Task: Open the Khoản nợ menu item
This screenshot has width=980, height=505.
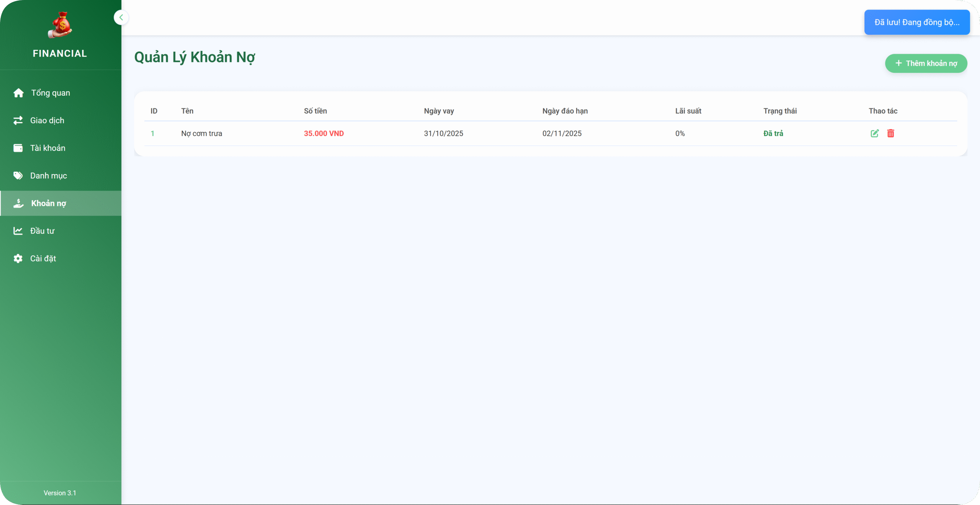Action: coord(49,203)
